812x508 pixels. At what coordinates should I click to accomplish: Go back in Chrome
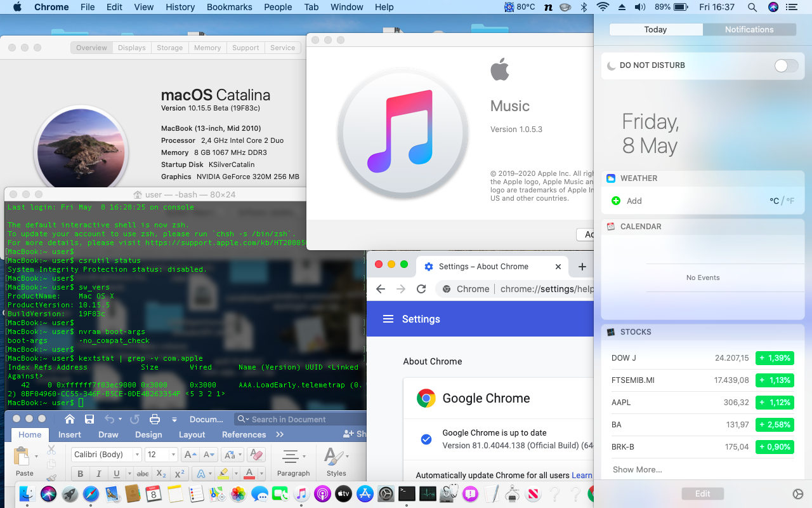381,289
